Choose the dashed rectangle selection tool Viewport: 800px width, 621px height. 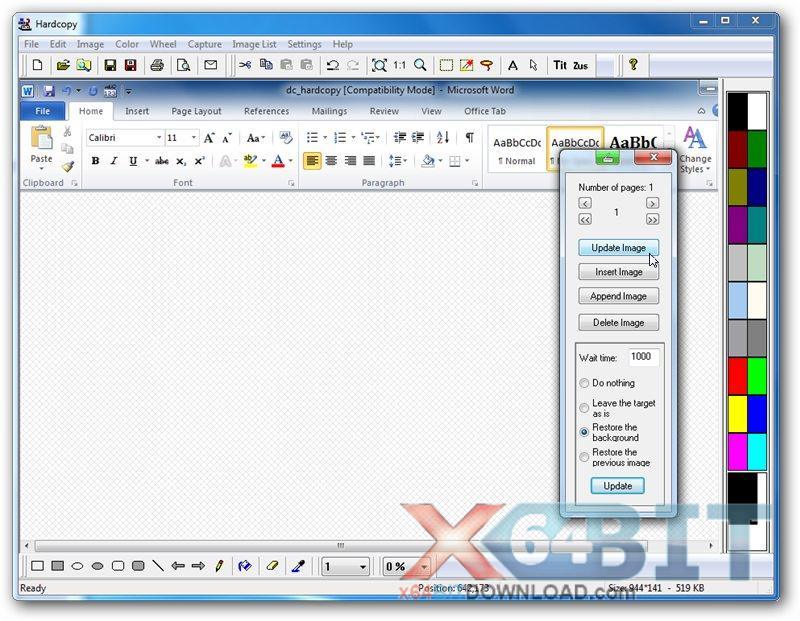(446, 65)
